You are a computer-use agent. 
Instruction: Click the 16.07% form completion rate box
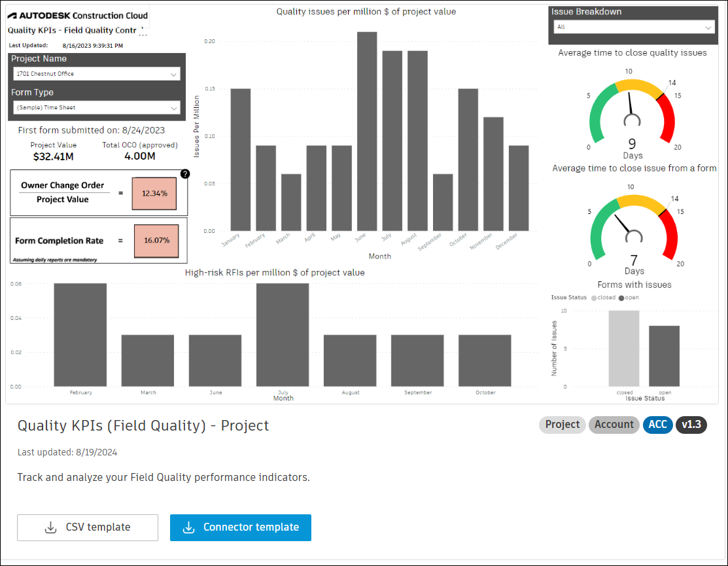pyautogui.click(x=156, y=241)
